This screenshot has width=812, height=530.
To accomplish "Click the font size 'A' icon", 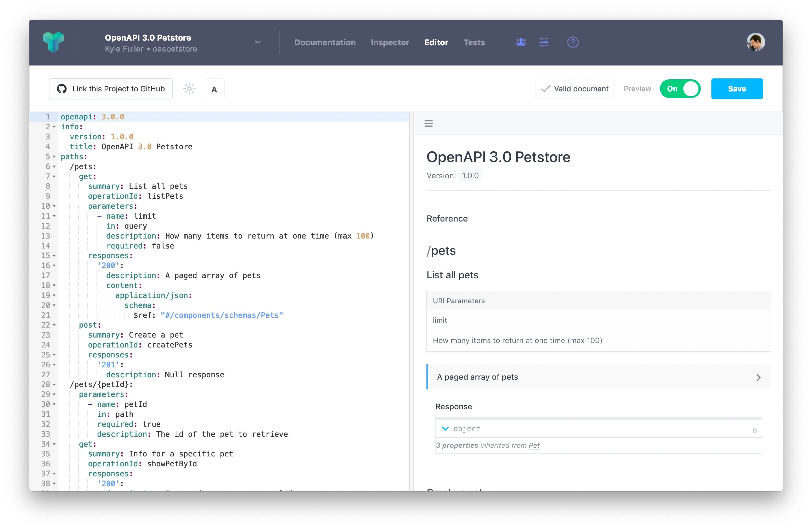I will (x=214, y=89).
